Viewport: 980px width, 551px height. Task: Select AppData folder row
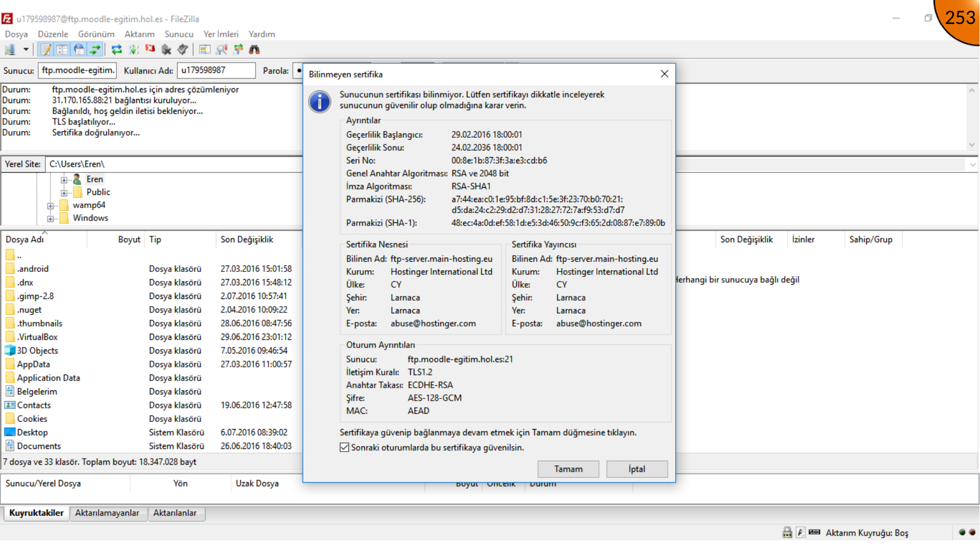(x=151, y=364)
